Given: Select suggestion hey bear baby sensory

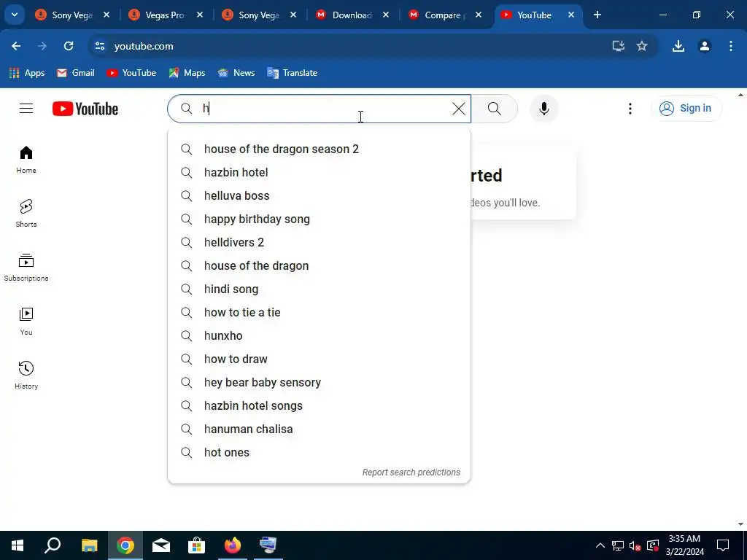Looking at the screenshot, I should 319,382.
